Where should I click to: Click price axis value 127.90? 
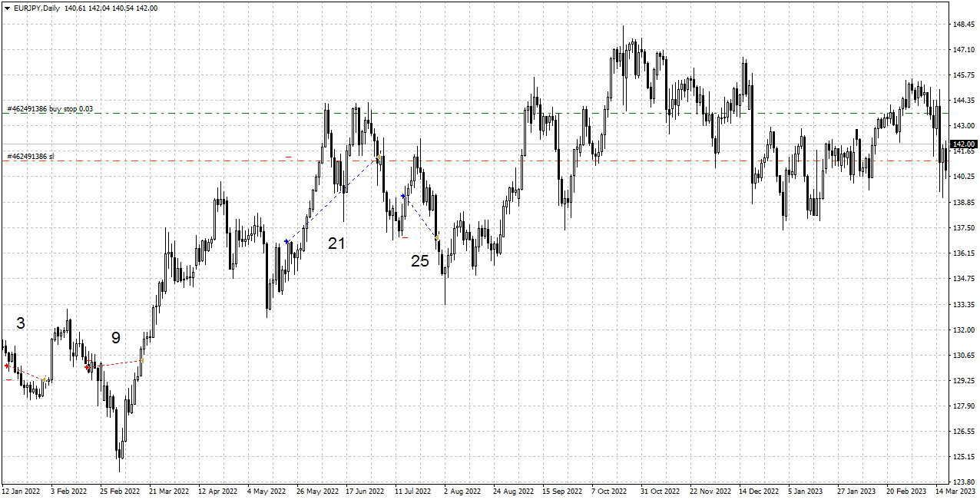pos(963,406)
